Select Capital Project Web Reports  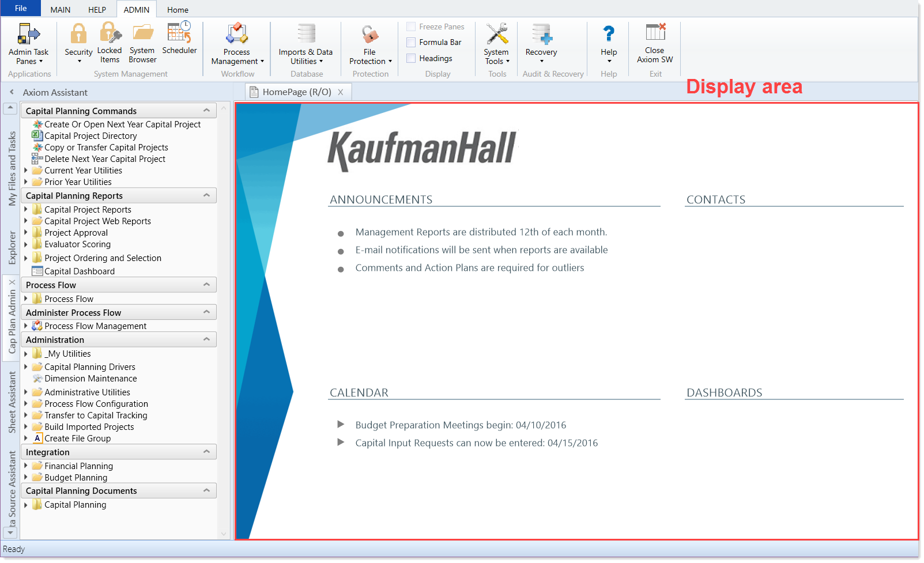pos(97,221)
